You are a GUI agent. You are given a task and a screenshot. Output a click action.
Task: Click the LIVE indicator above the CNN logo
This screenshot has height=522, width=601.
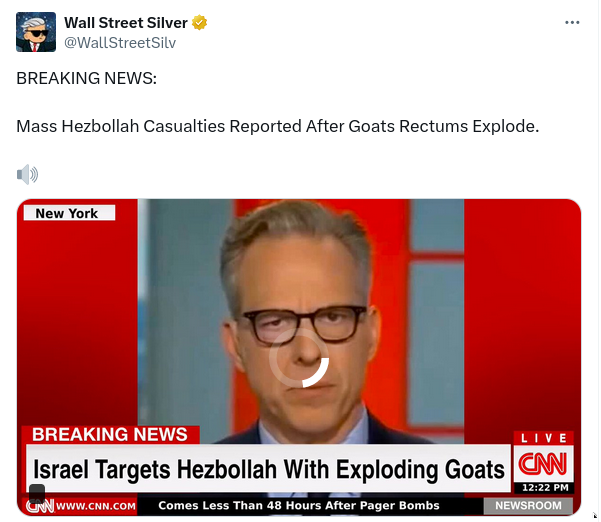pos(544,438)
